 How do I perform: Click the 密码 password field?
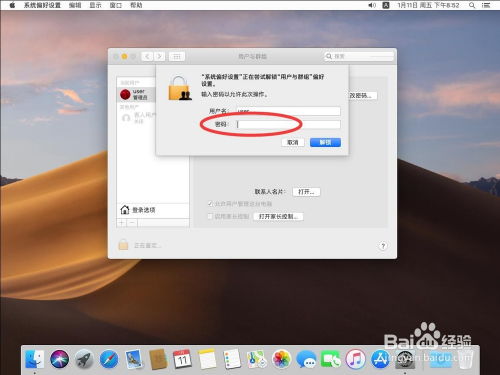pyautogui.click(x=288, y=124)
